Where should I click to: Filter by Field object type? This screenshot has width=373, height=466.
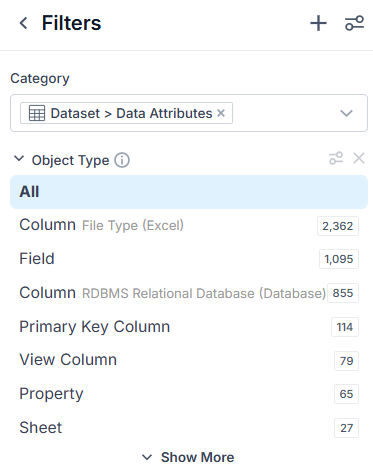coord(189,259)
